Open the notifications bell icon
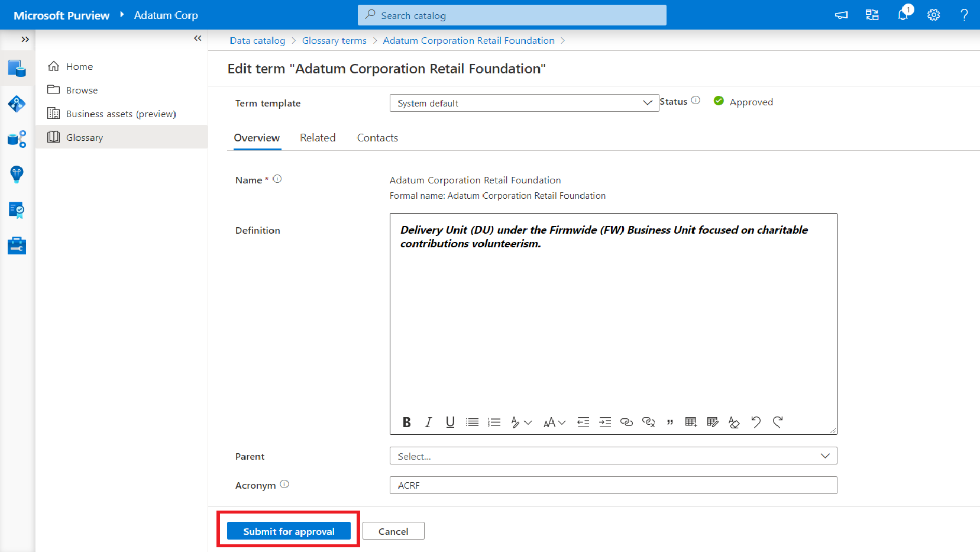The image size is (980, 552). tap(903, 15)
